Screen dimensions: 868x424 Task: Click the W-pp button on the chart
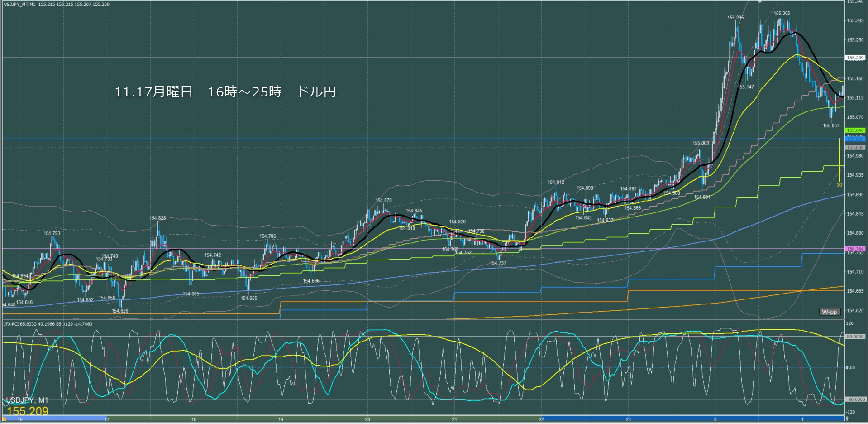[829, 312]
